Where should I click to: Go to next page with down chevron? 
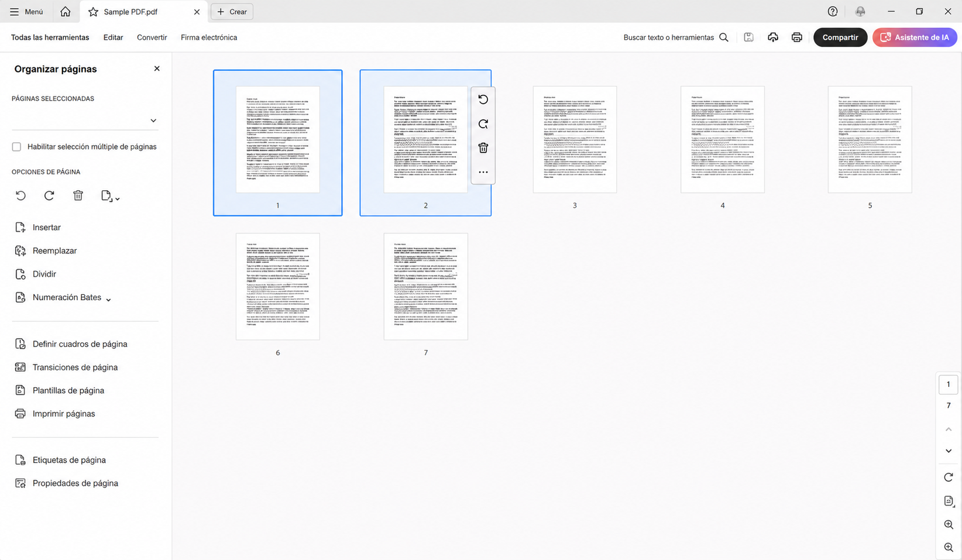tap(949, 451)
